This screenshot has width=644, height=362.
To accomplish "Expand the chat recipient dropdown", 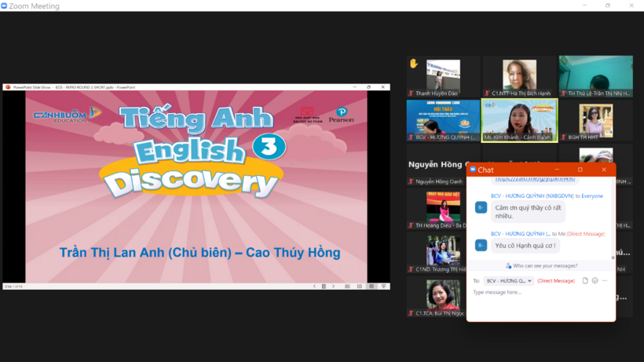I will coord(508,280).
